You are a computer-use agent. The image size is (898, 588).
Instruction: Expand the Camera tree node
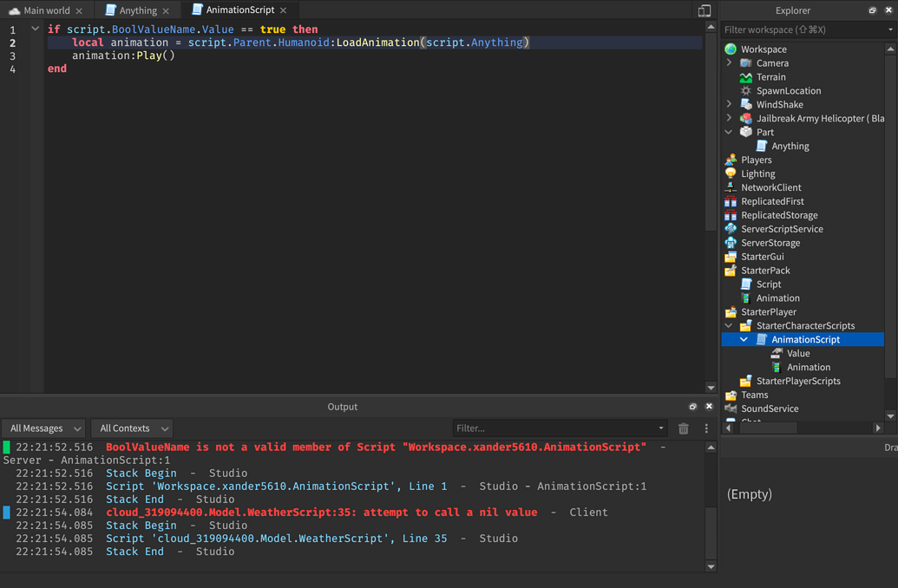(729, 63)
